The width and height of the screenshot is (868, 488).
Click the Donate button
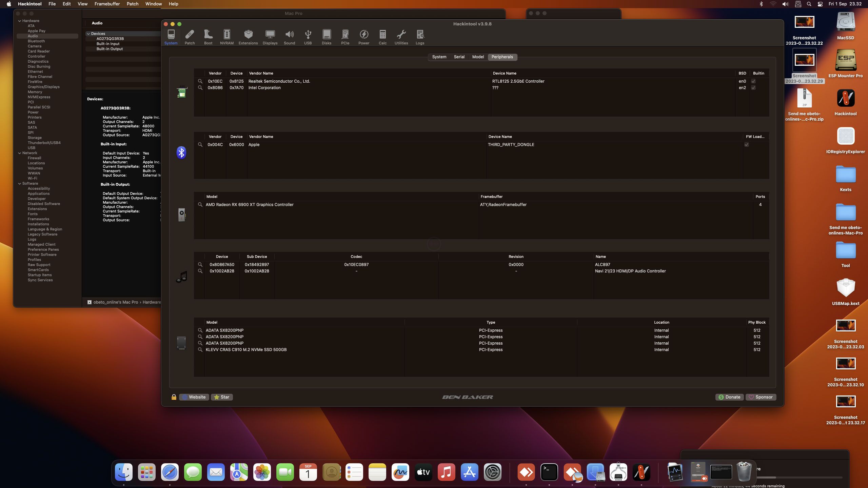[729, 397]
